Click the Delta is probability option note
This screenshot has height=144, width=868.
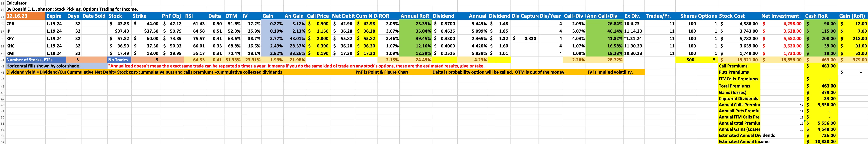pyautogui.click(x=473, y=72)
